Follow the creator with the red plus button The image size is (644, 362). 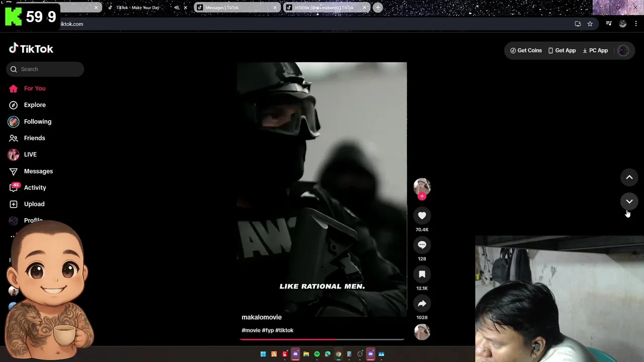pyautogui.click(x=422, y=197)
